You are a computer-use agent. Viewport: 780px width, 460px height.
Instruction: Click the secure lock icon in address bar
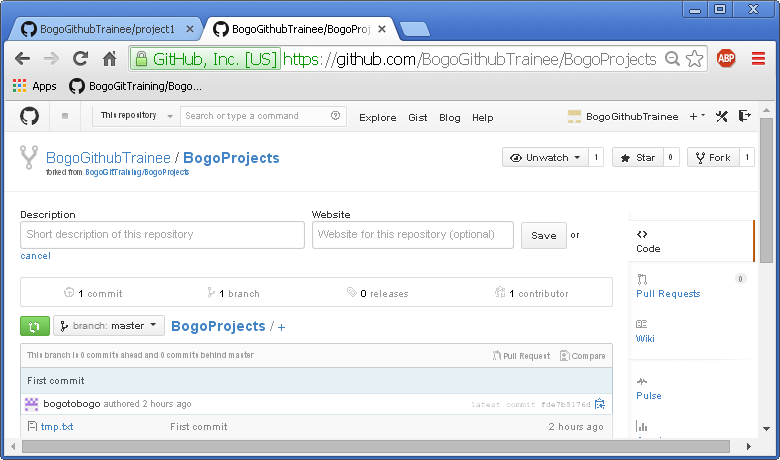(x=141, y=59)
